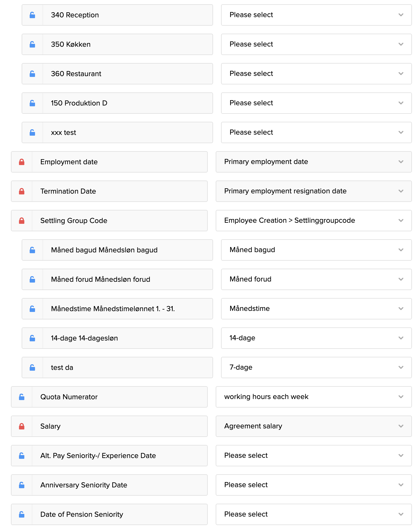
Task: Toggle lock state for test da row
Action: tap(32, 367)
